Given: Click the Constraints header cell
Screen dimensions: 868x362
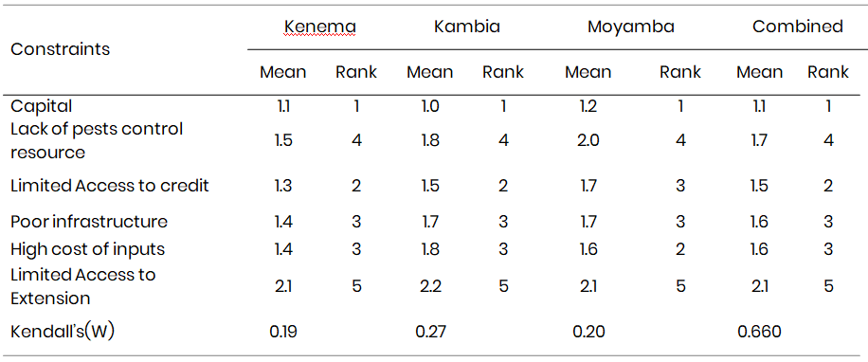Looking at the screenshot, I should [61, 49].
